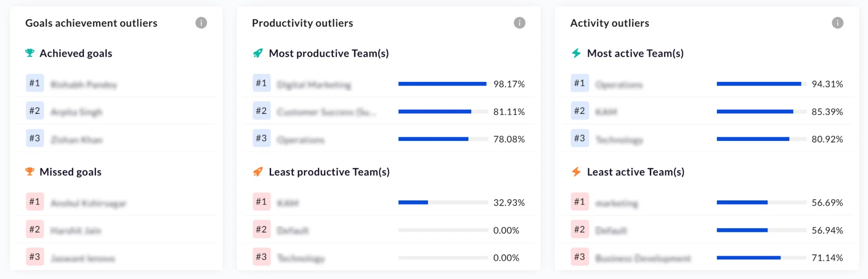Click the Most productive Team(s) heading
868x279 pixels.
tap(329, 53)
